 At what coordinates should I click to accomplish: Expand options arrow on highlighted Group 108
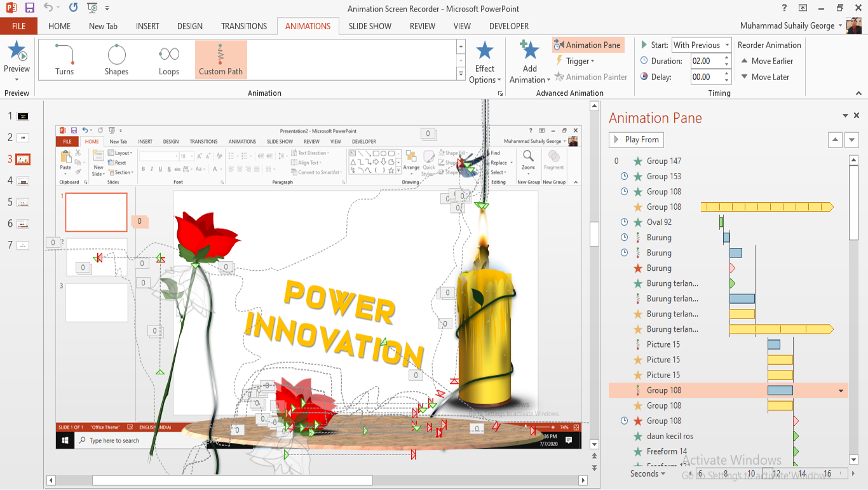tap(841, 390)
